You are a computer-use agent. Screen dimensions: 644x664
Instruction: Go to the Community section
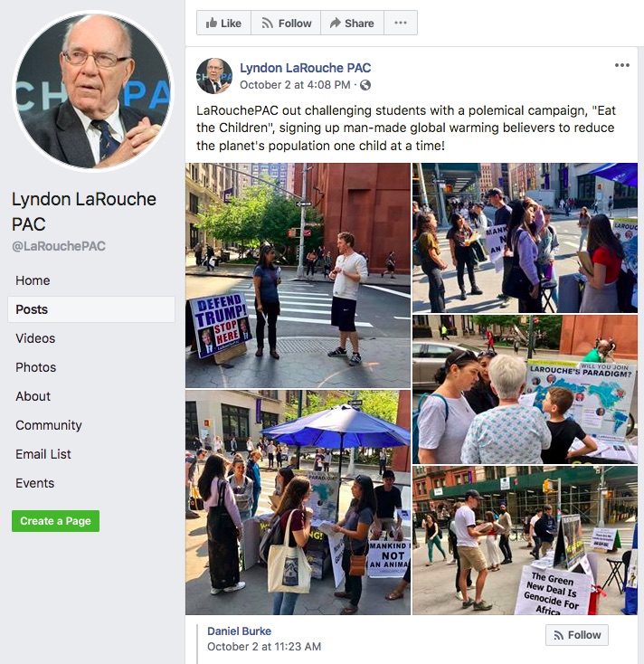[49, 425]
